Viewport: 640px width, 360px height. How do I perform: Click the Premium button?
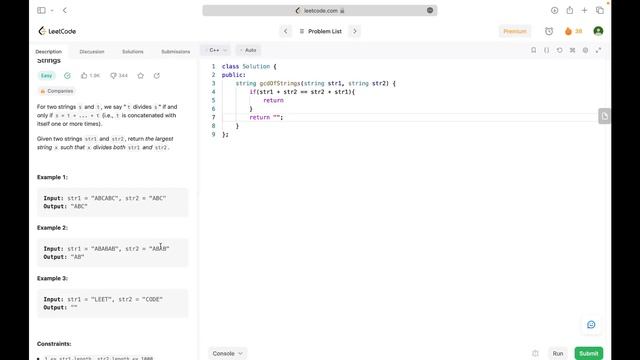(x=515, y=31)
